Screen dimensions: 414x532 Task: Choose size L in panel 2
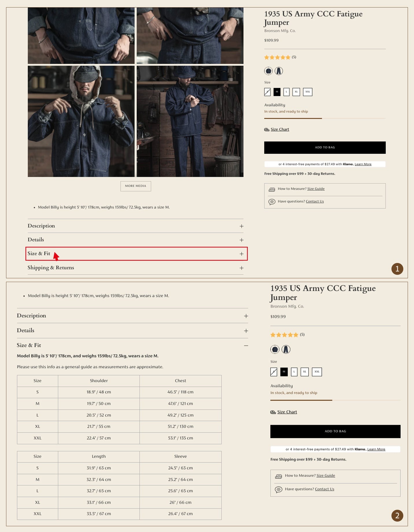pyautogui.click(x=294, y=372)
